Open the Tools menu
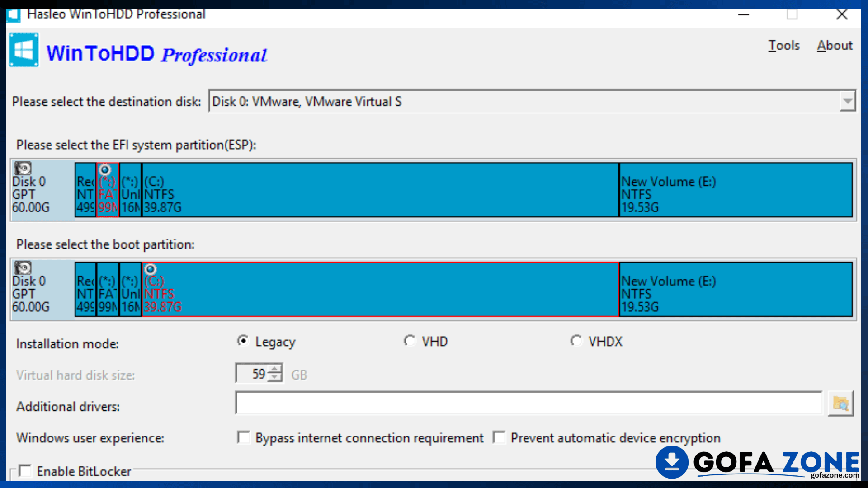The image size is (868, 488). coord(784,46)
